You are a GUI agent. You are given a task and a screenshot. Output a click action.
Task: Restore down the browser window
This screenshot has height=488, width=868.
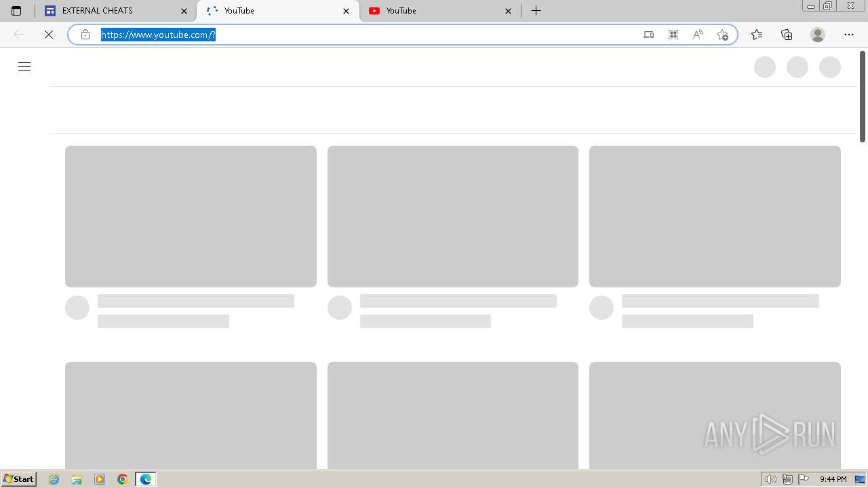pos(828,5)
